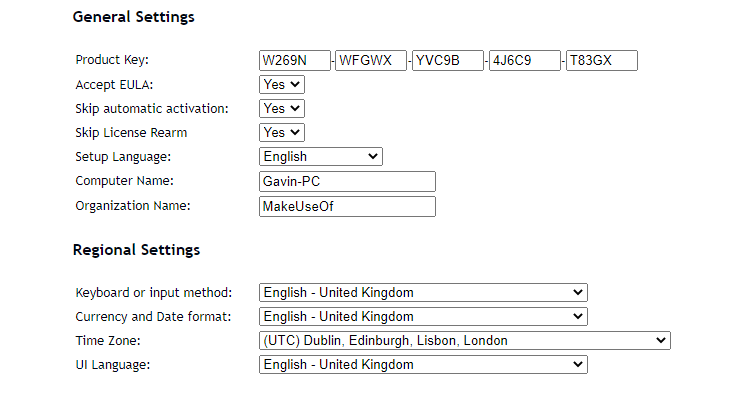Open the Accept EULA dropdown
Viewport: 750px width, 400px height.
281,85
